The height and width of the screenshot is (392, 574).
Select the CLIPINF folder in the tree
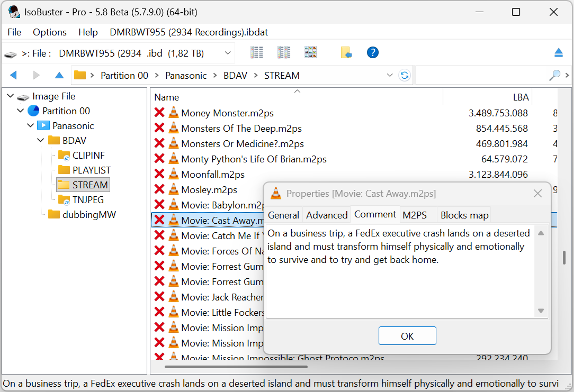pyautogui.click(x=88, y=156)
